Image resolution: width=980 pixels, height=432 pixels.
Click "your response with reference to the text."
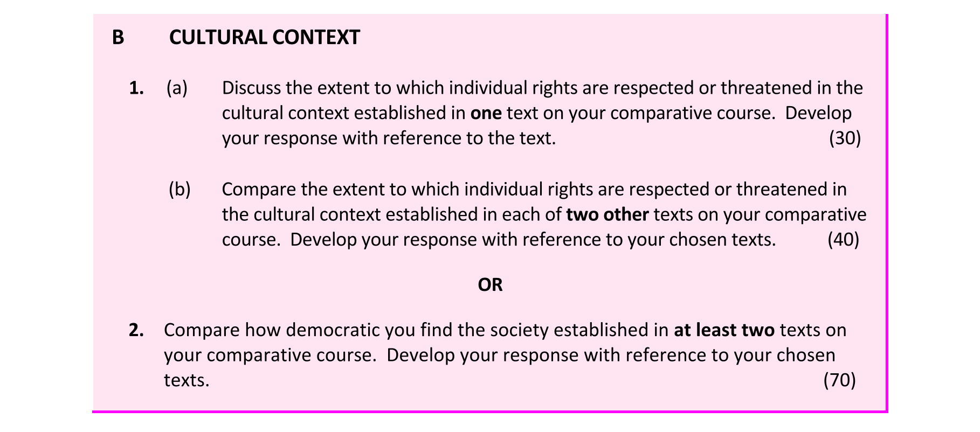388,138
